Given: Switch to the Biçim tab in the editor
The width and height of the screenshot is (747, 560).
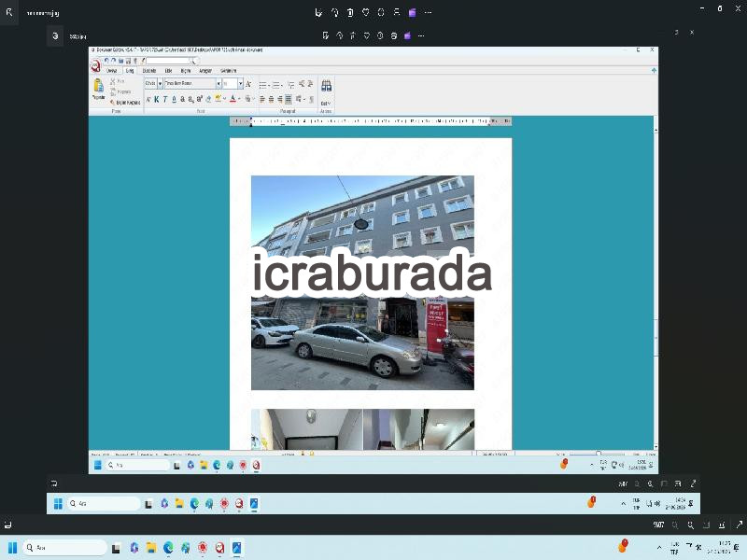Looking at the screenshot, I should (x=185, y=71).
